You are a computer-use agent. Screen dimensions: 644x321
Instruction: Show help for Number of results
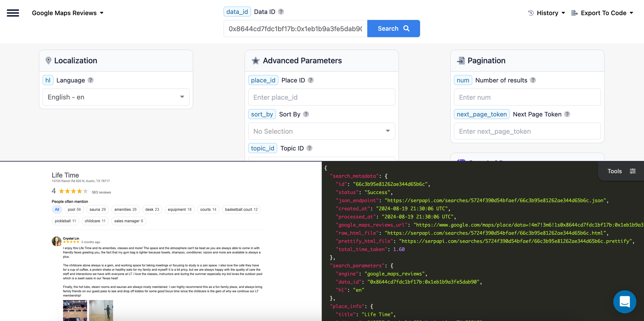coord(533,80)
